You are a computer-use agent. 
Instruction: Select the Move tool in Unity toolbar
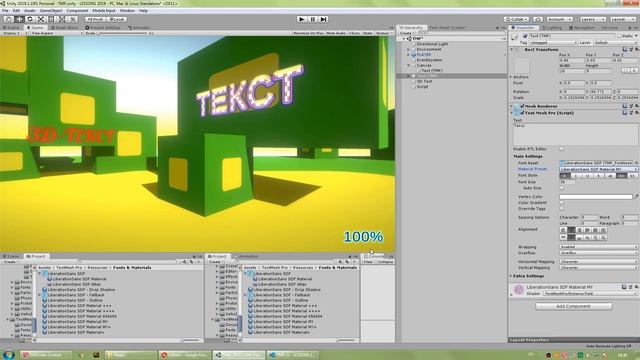(19, 19)
